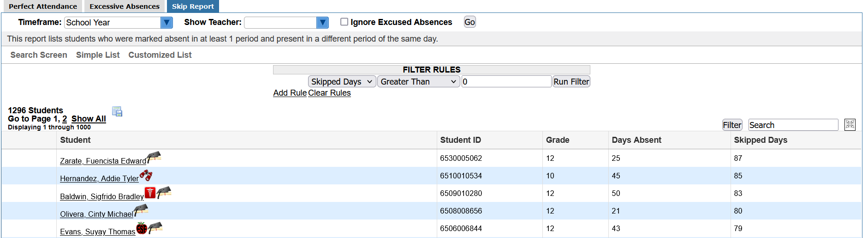Click the Go button

point(470,22)
